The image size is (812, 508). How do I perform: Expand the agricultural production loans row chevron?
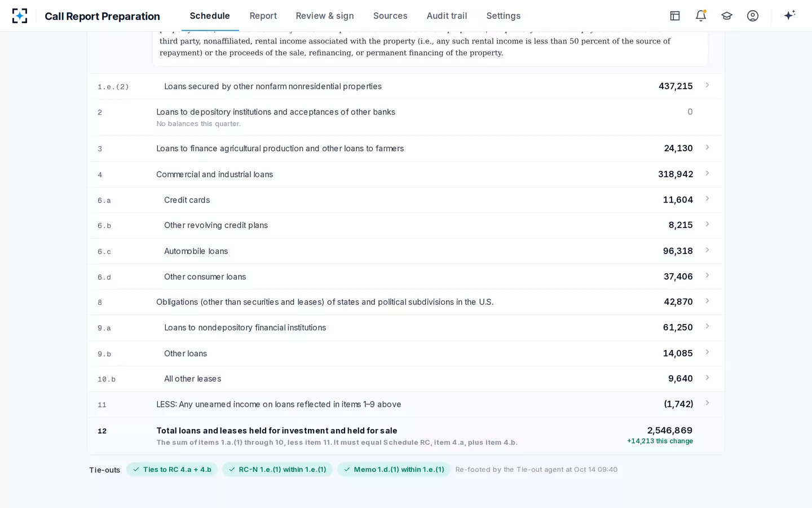click(707, 147)
